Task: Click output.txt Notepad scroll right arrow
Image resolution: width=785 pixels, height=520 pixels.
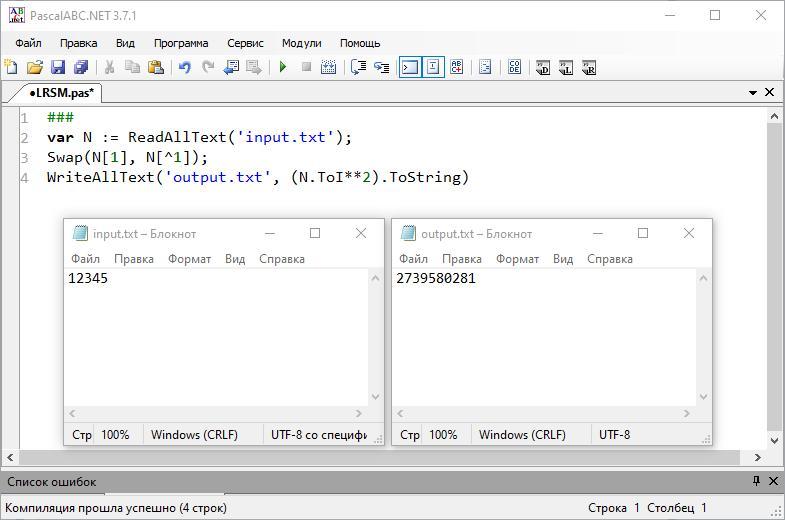Action: 686,413
